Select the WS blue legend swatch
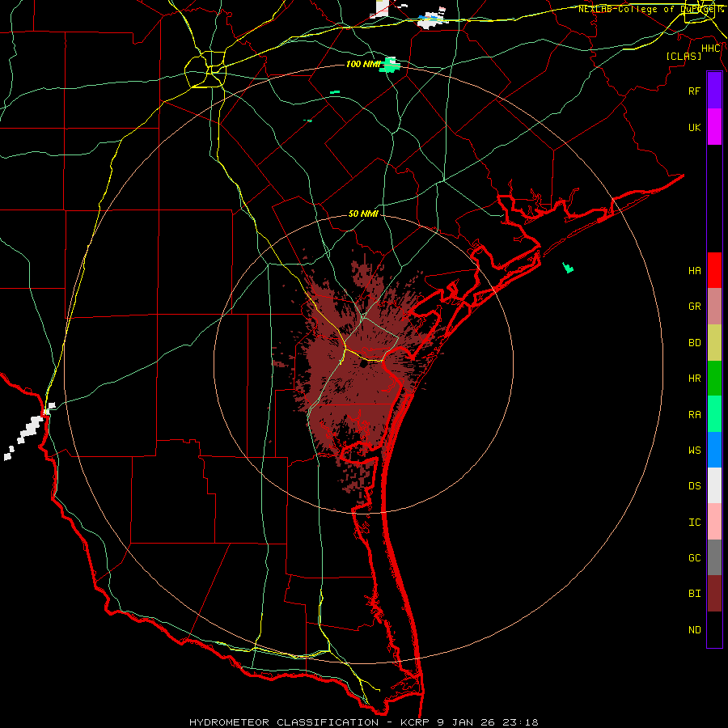 click(x=714, y=450)
